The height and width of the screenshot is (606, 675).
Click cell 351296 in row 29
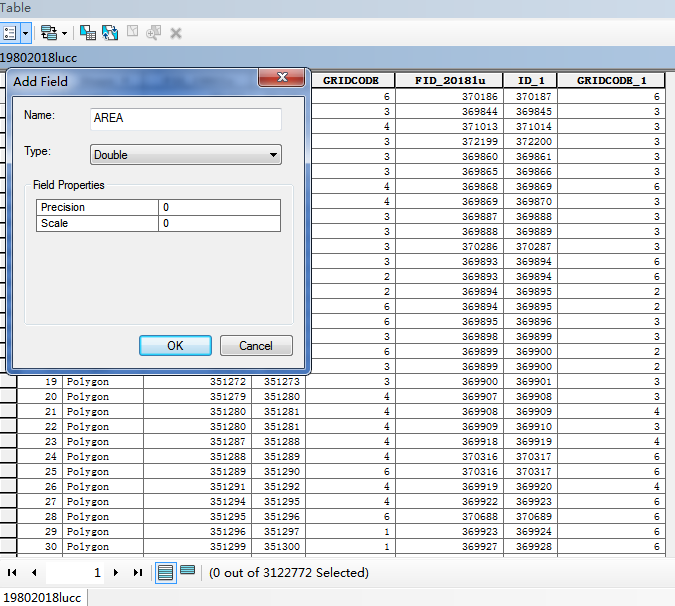(198, 532)
